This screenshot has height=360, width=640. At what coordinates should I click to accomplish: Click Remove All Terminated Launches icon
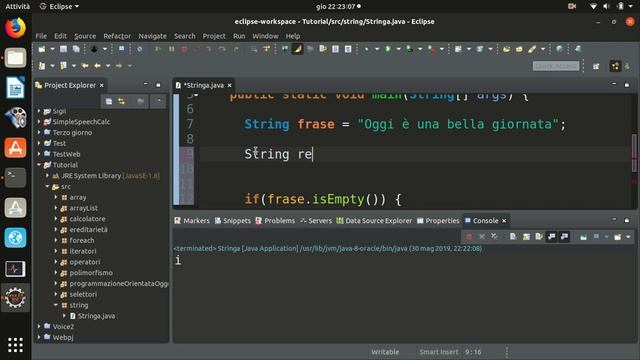494,237
